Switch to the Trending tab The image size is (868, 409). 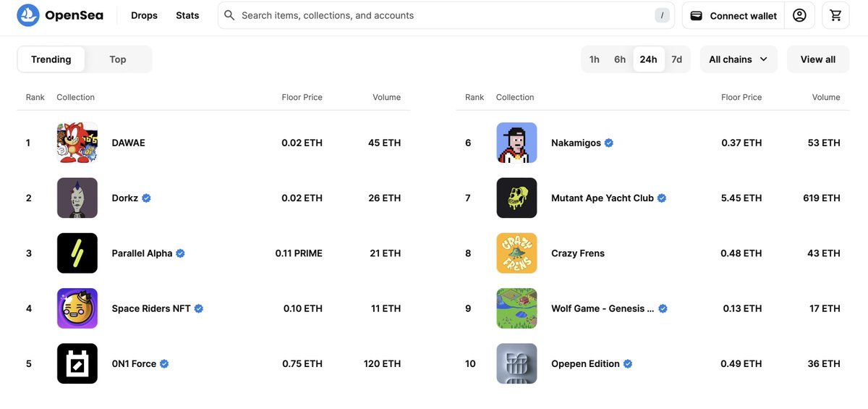point(51,59)
